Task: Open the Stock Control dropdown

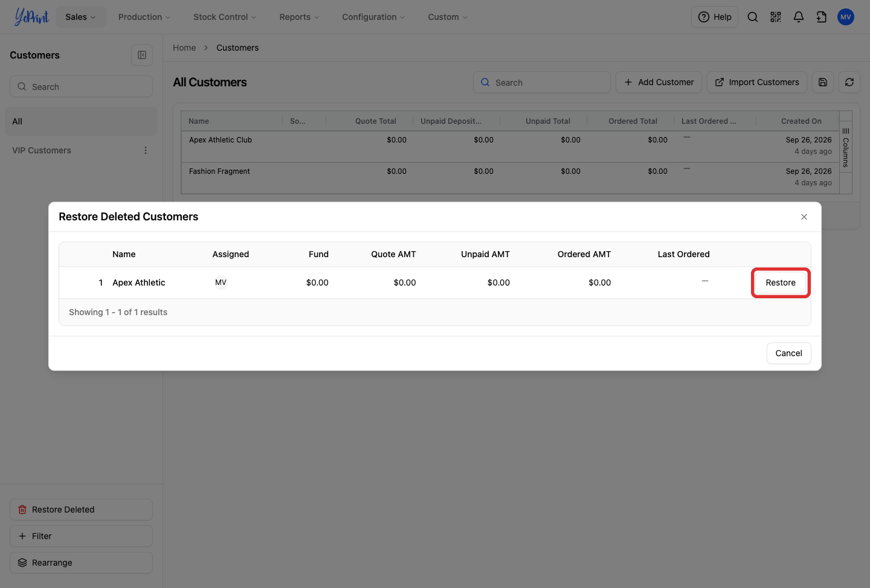Action: pyautogui.click(x=225, y=17)
